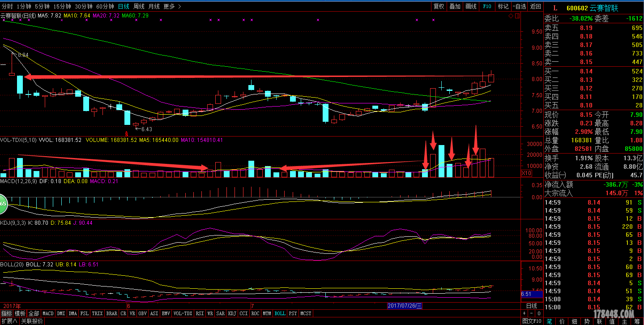
Task: Open the 指标 indicator tab
Action: (x=7, y=313)
